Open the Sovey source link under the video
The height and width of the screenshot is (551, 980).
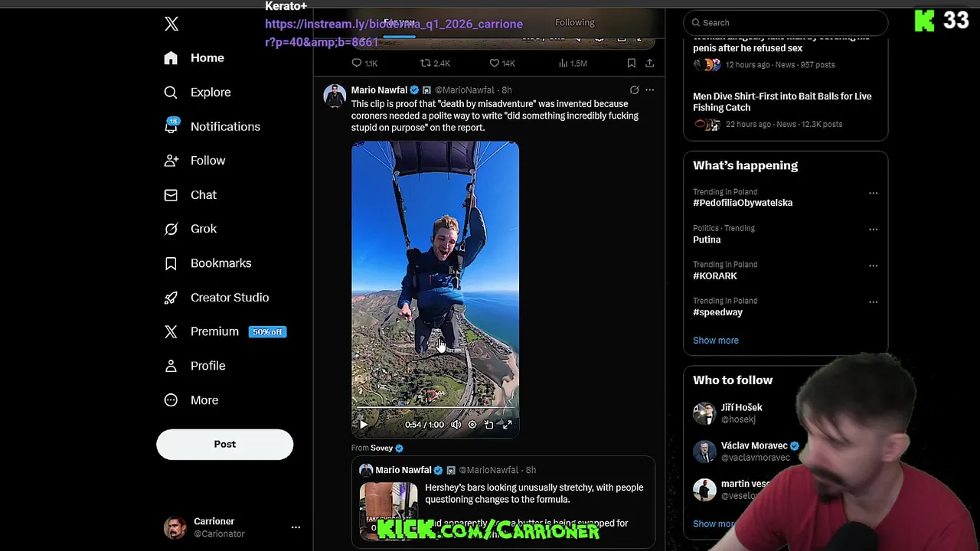pos(381,448)
